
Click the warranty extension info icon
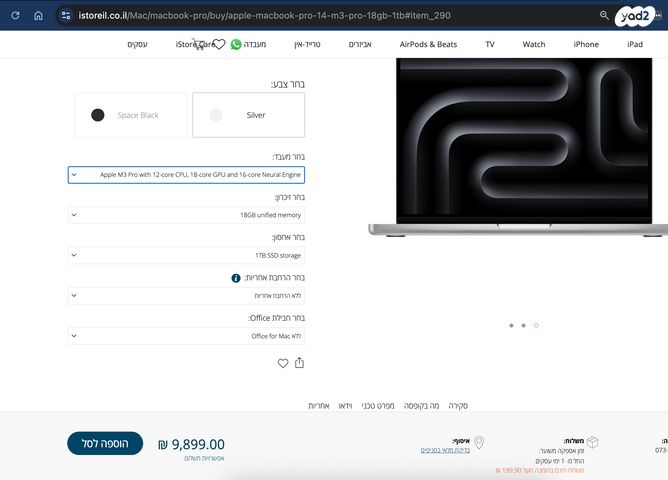coord(236,278)
